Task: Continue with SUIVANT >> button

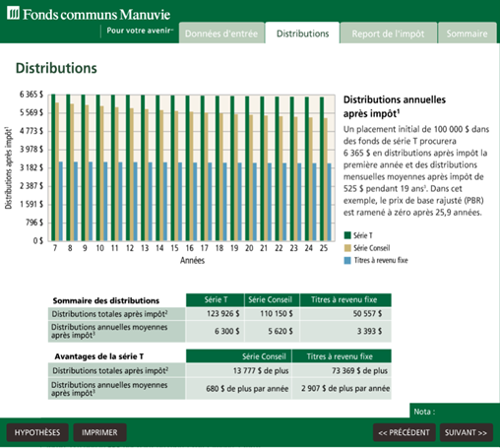Action: click(466, 432)
